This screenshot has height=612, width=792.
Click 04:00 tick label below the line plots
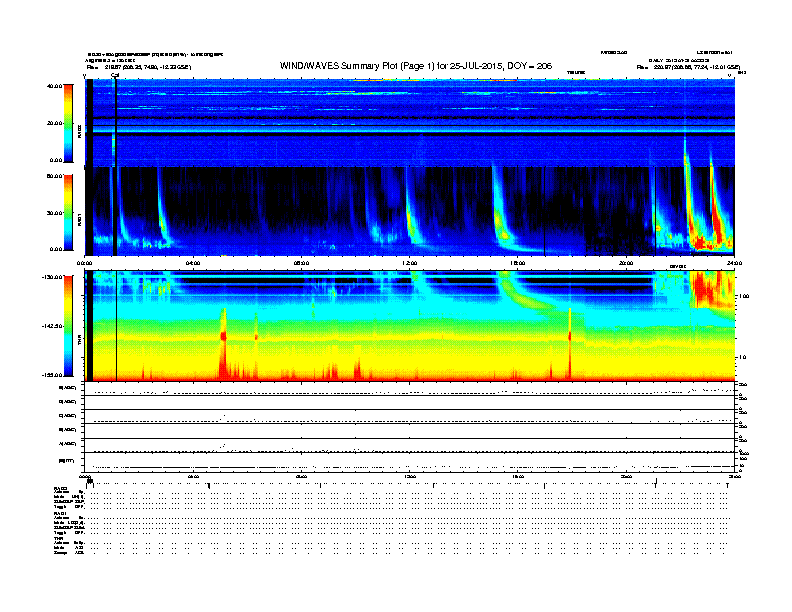193,476
